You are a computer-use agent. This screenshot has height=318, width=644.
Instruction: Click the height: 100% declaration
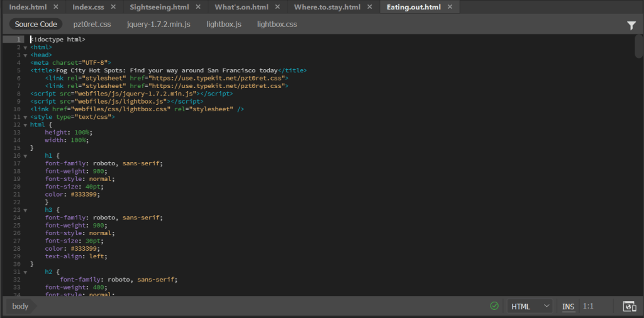coord(69,133)
